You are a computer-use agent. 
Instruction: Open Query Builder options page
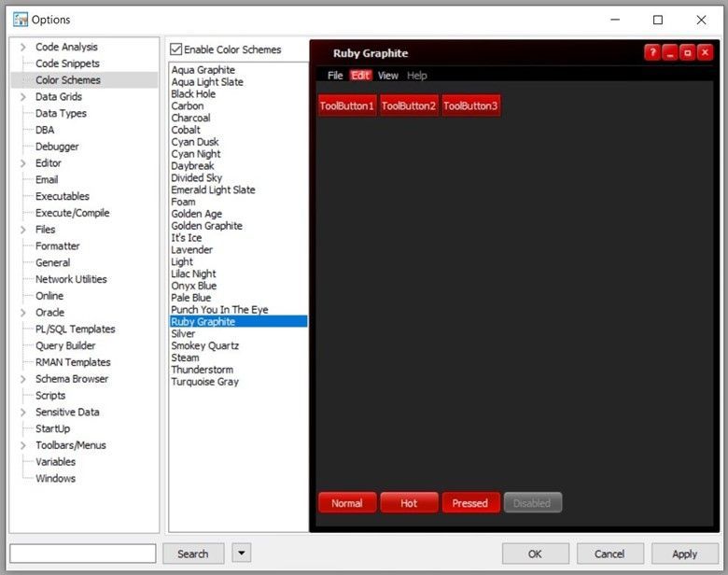click(x=65, y=345)
